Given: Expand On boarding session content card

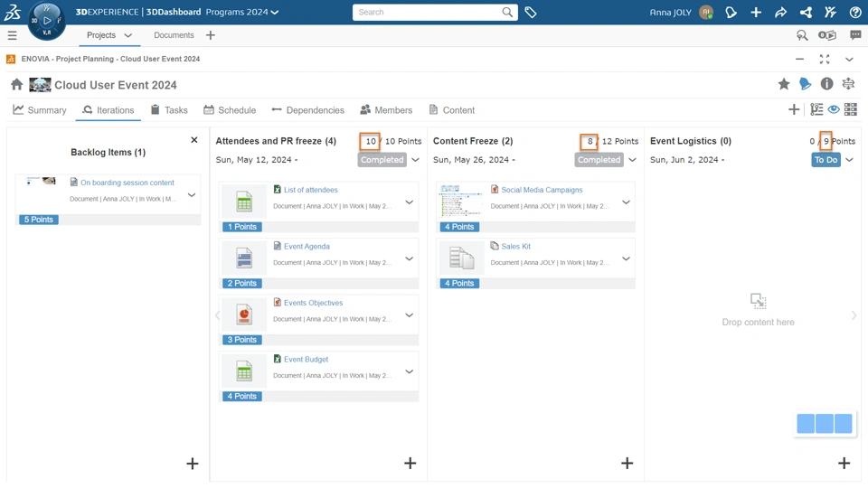Looking at the screenshot, I should pos(192,195).
